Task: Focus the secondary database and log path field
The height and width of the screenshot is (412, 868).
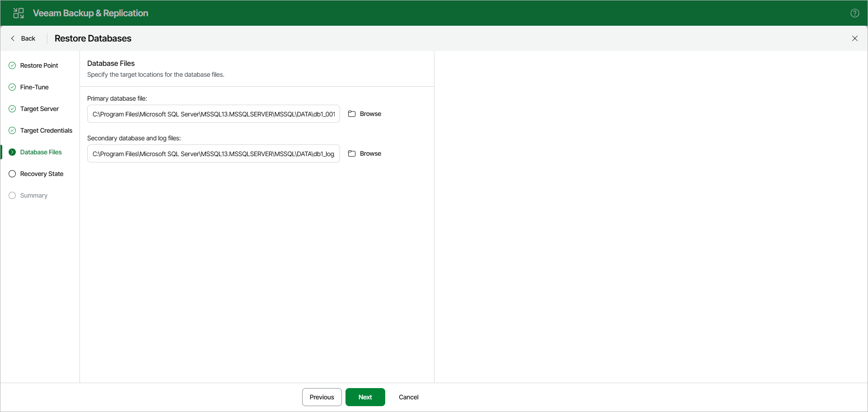Action: click(x=214, y=153)
